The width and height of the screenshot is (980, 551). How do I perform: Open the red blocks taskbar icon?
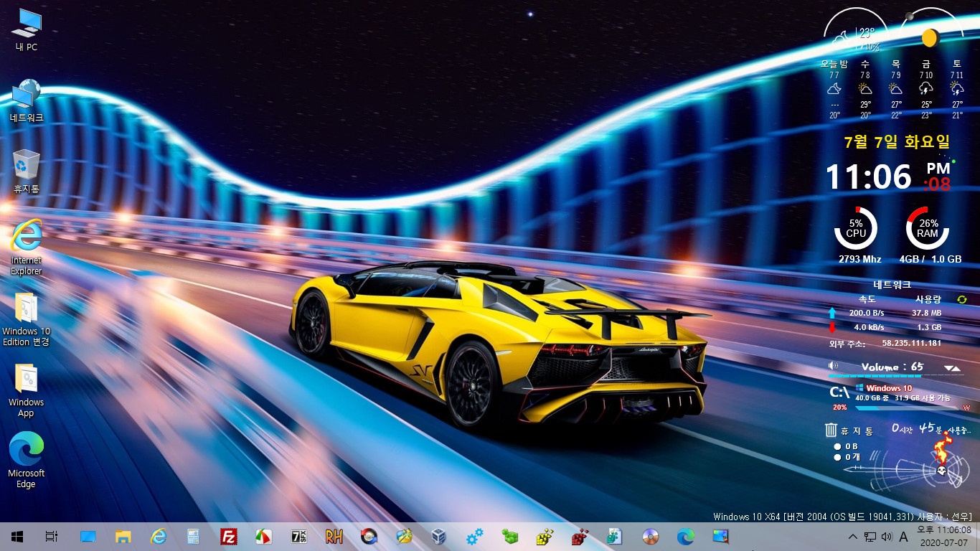pyautogui.click(x=580, y=536)
